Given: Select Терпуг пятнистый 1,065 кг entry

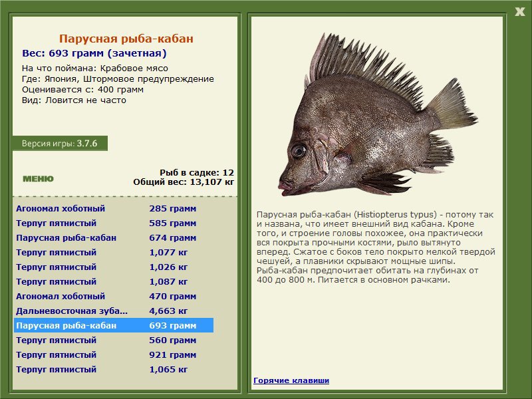Looking at the screenshot, I should [x=114, y=369].
